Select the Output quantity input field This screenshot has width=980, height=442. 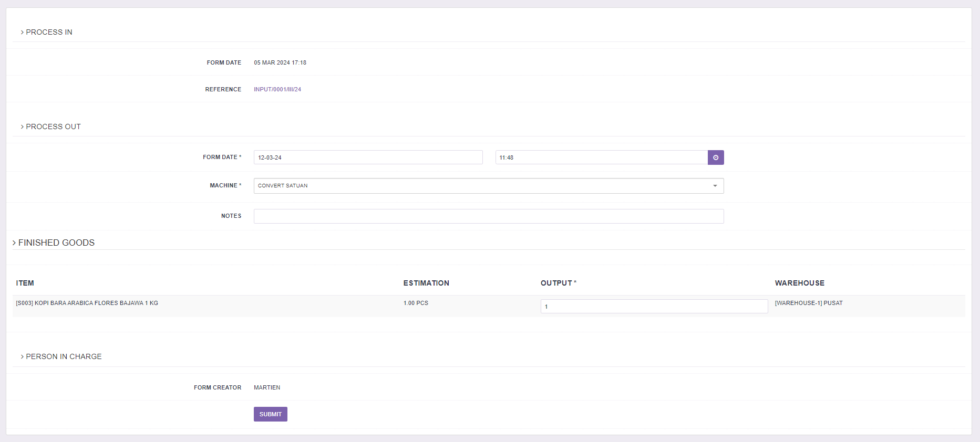(x=654, y=307)
